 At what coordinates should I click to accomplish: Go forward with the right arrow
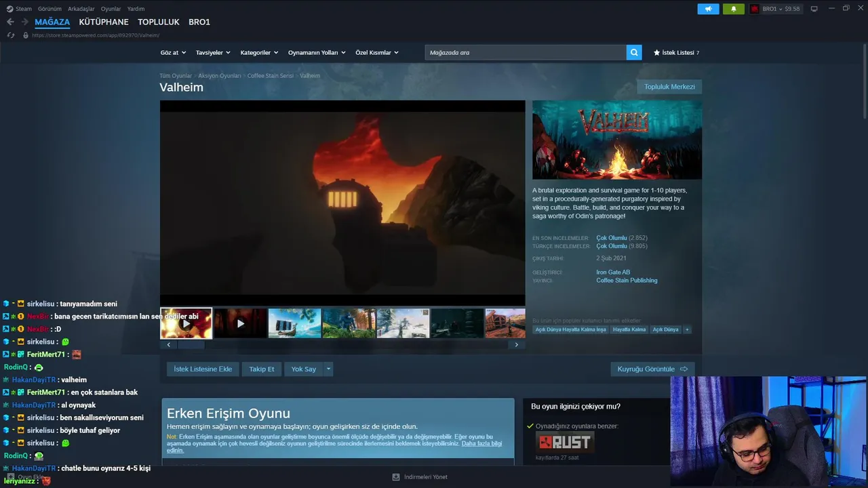click(x=25, y=22)
